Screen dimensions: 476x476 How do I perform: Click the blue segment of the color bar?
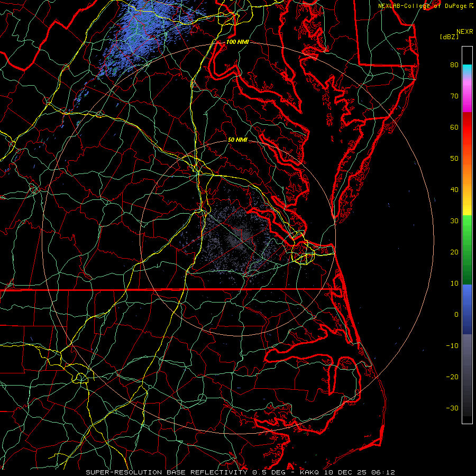click(x=467, y=309)
